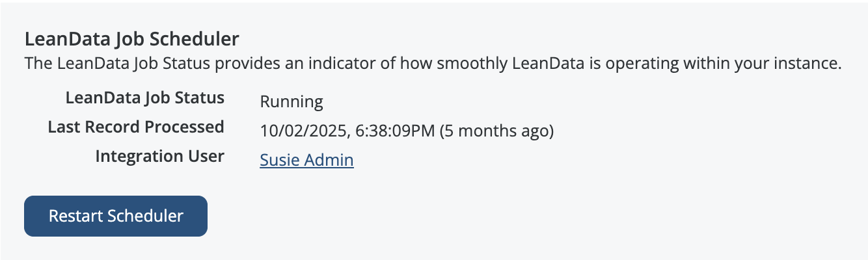
Task: Click the Integration User label
Action: pyautogui.click(x=159, y=156)
